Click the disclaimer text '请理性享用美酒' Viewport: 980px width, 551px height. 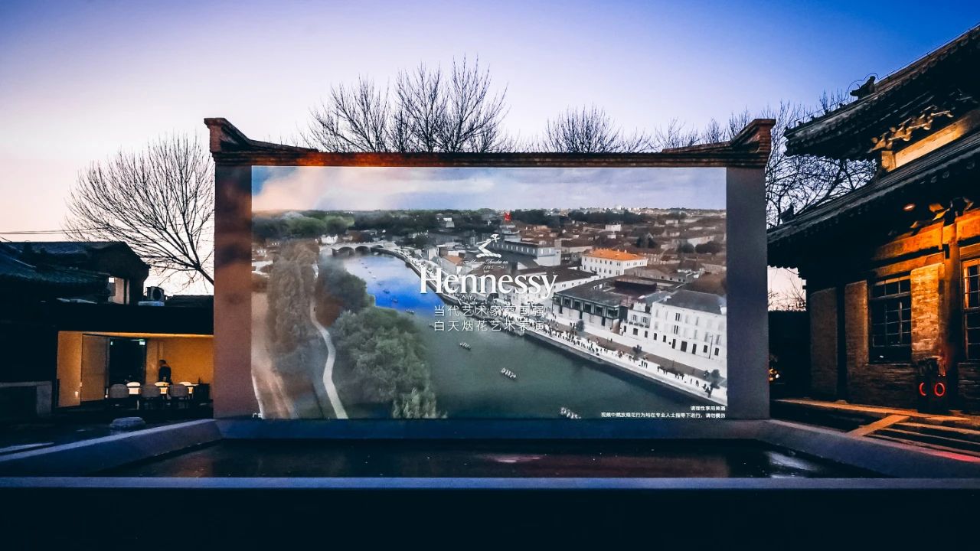click(x=707, y=409)
